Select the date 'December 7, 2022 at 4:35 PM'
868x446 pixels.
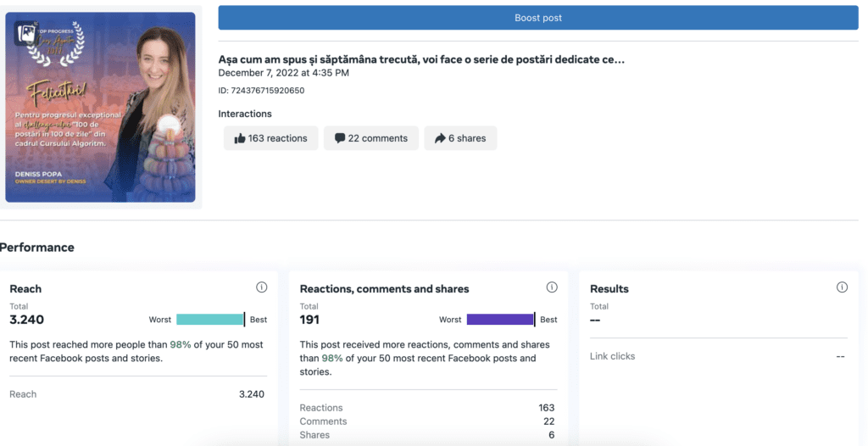283,73
